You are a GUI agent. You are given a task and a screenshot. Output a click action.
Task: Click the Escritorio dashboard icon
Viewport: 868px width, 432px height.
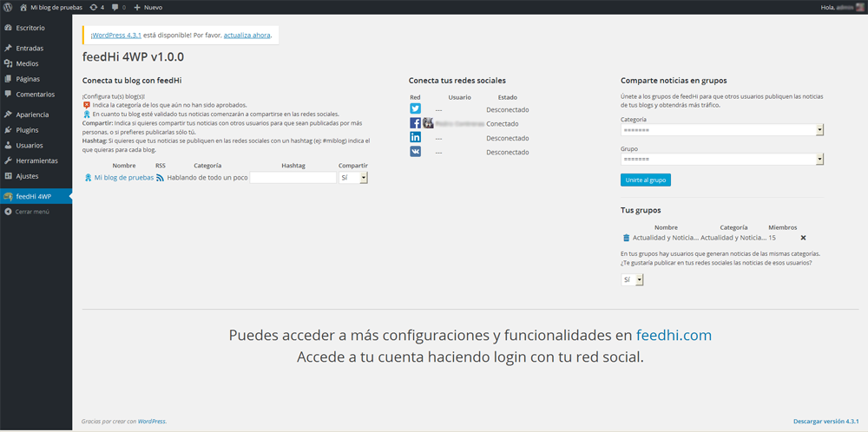[x=8, y=28]
